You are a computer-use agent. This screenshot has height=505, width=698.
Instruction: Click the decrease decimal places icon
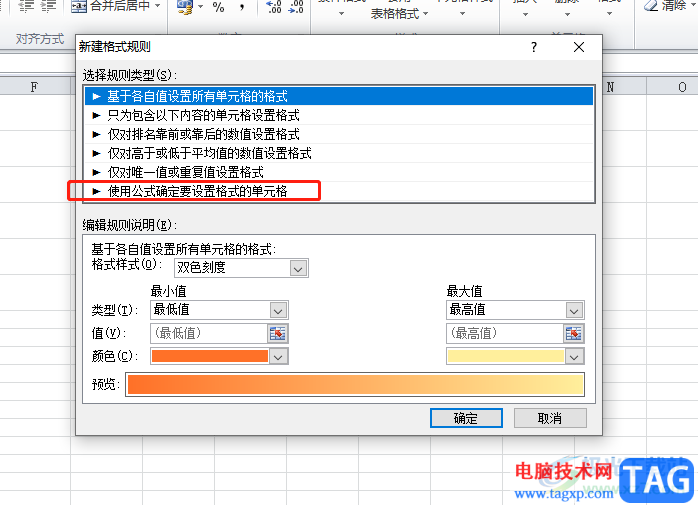point(296,6)
